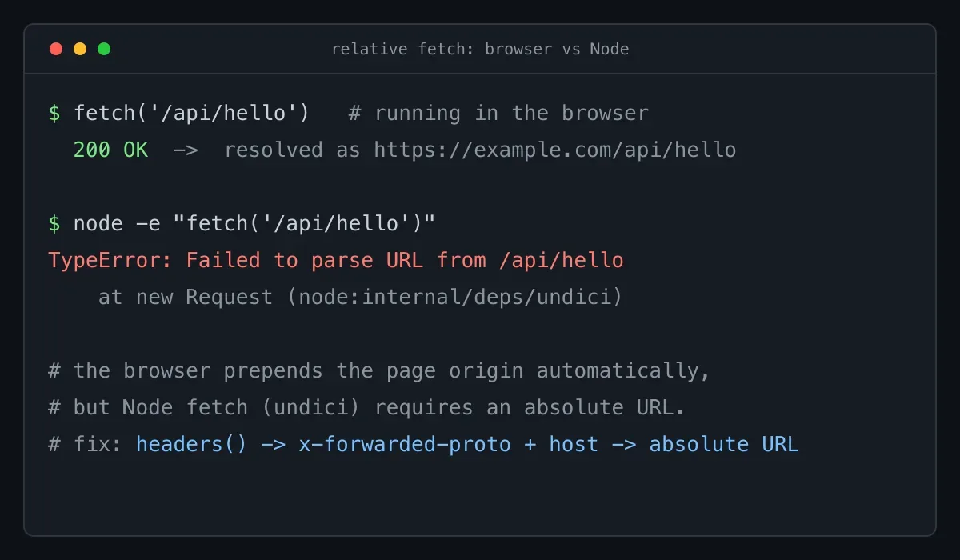Click the "at new Request (node:internal/deps/undici)" stack line
Image resolution: width=960 pixels, height=560 pixels.
[360, 297]
